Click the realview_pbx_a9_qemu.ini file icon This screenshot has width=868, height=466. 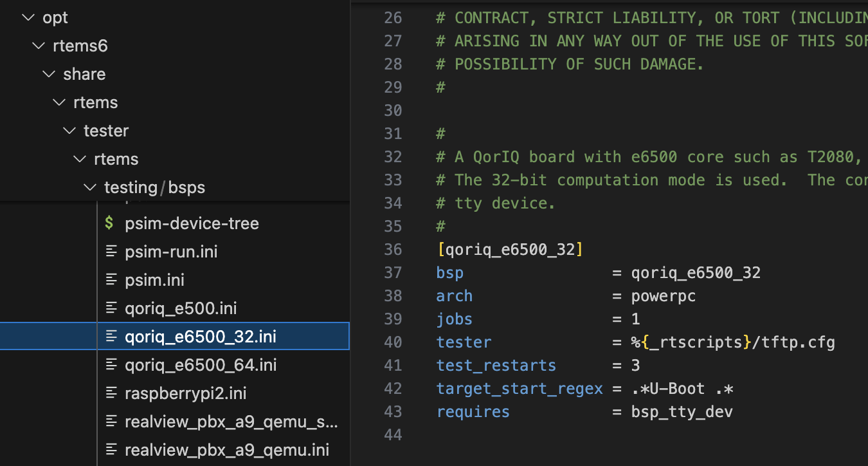click(x=112, y=450)
